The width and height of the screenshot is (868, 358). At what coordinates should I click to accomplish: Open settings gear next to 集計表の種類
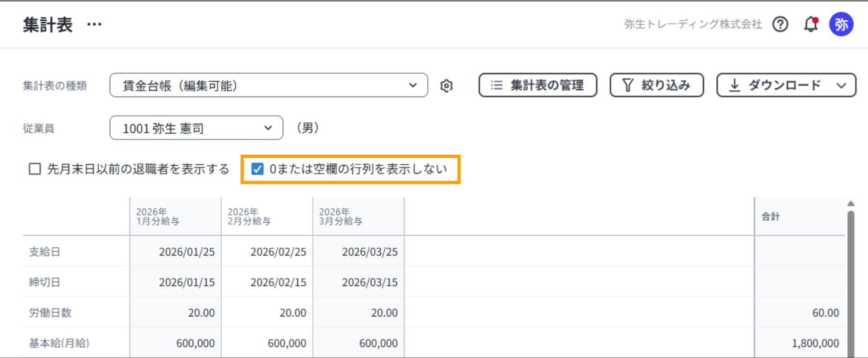pos(447,86)
